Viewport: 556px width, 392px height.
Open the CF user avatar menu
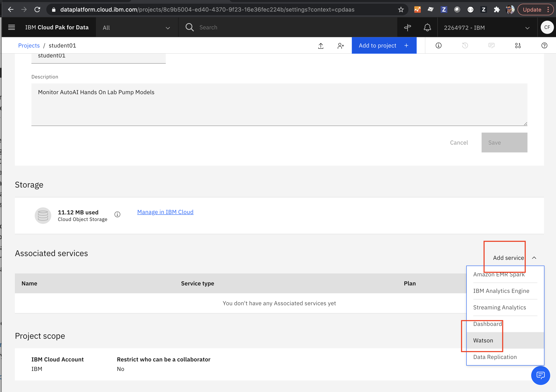(x=547, y=27)
